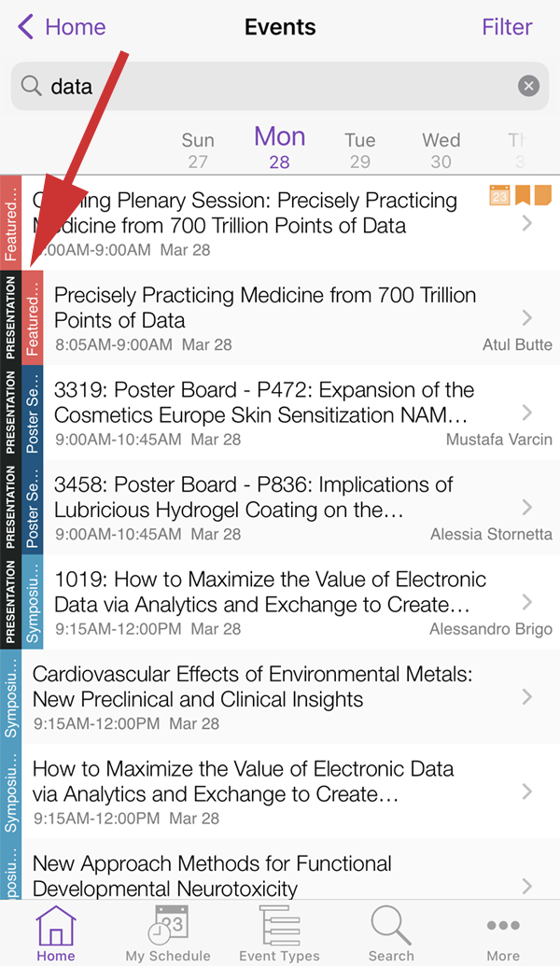Screen dimensions: 560x966
Task: Switch to Wed 30 date tab
Action: coord(441,149)
